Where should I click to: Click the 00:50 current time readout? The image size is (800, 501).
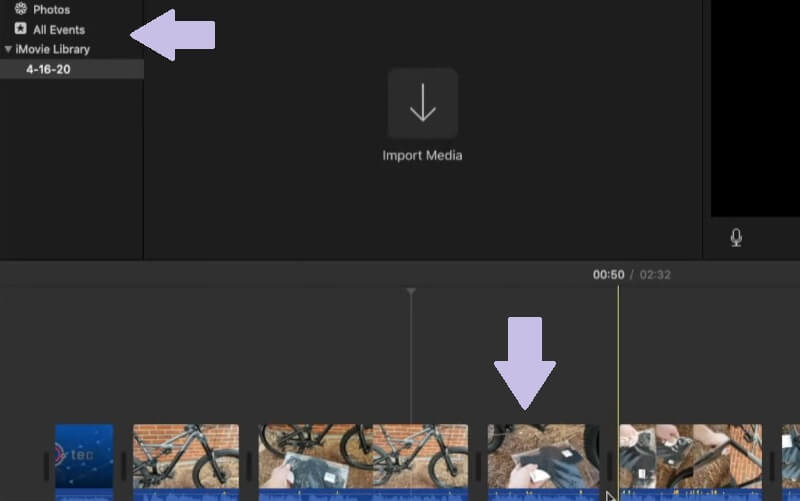pos(608,274)
